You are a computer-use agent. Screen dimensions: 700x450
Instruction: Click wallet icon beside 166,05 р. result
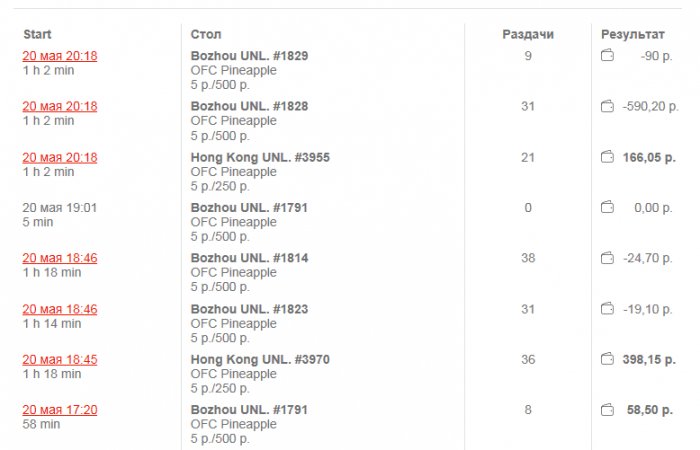point(607,157)
